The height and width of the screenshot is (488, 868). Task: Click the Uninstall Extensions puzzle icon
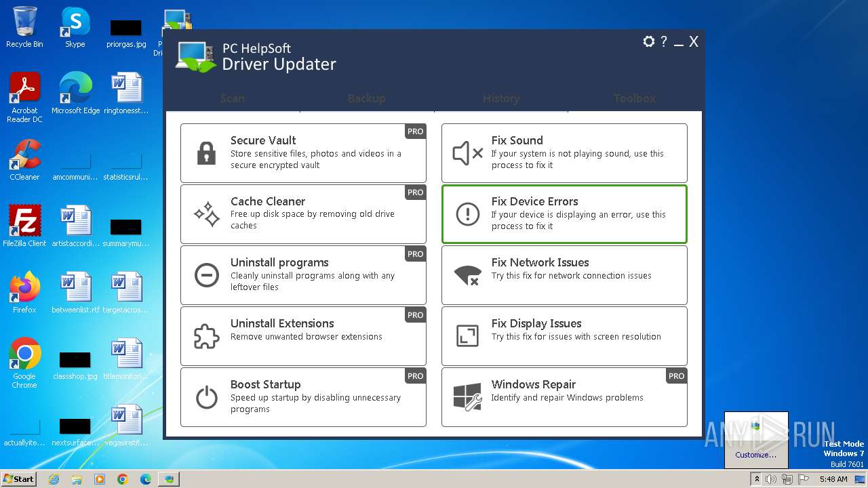point(206,336)
